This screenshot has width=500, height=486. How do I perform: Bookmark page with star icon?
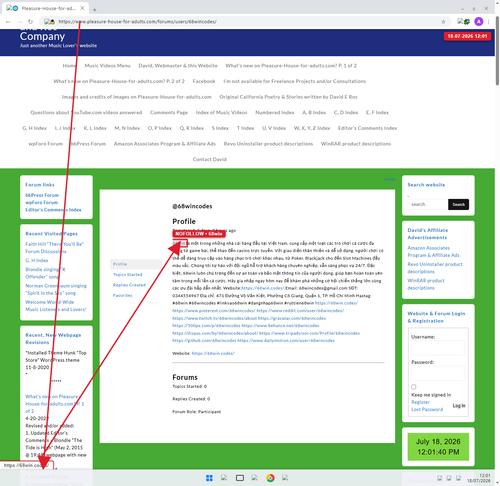[443, 22]
